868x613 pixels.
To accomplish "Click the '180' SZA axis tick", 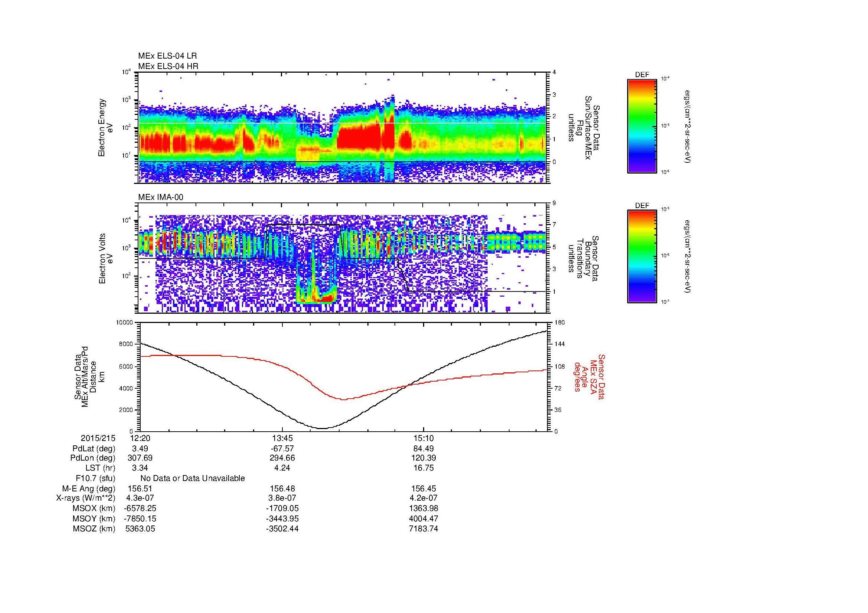I will pos(560,323).
